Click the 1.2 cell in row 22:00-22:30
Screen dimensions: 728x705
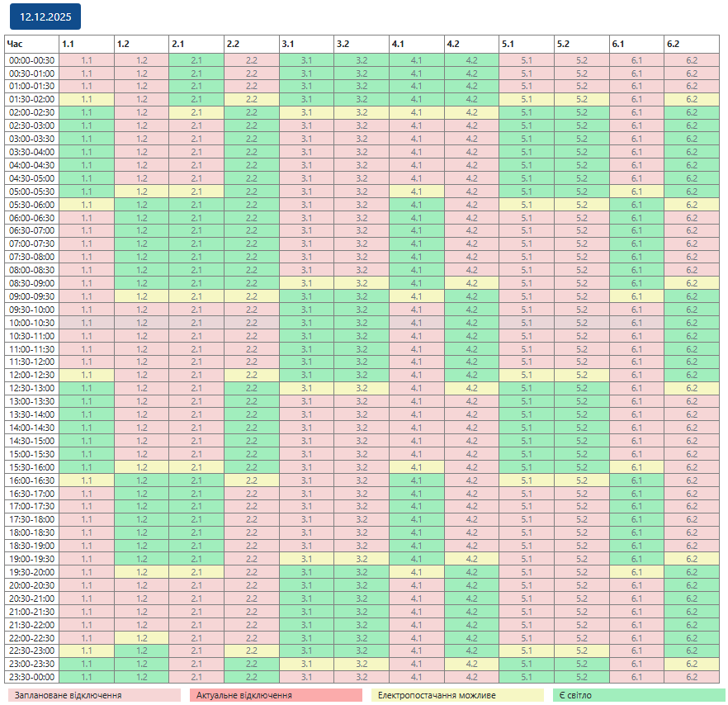141,637
